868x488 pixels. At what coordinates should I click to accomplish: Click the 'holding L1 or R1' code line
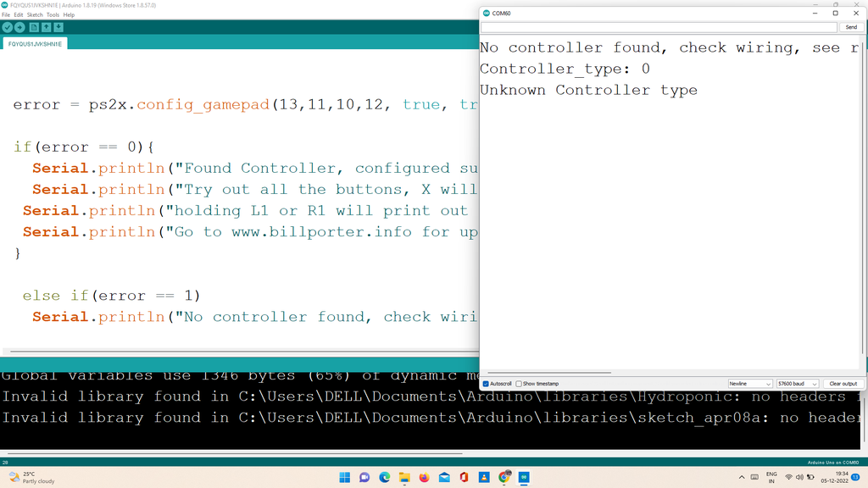click(245, 211)
